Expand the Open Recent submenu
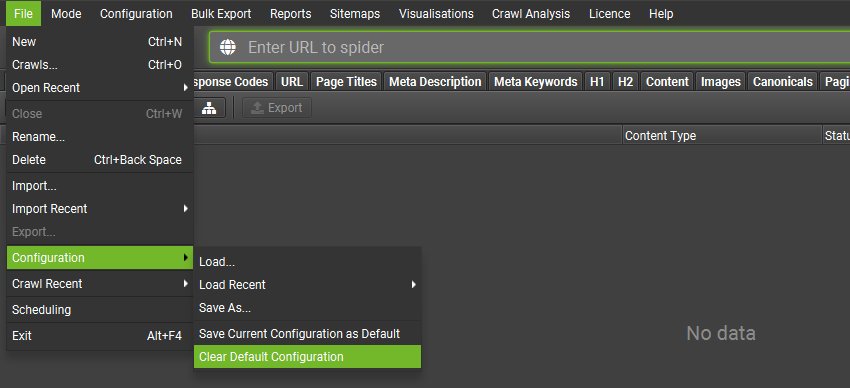The width and height of the screenshot is (850, 388). coord(100,88)
